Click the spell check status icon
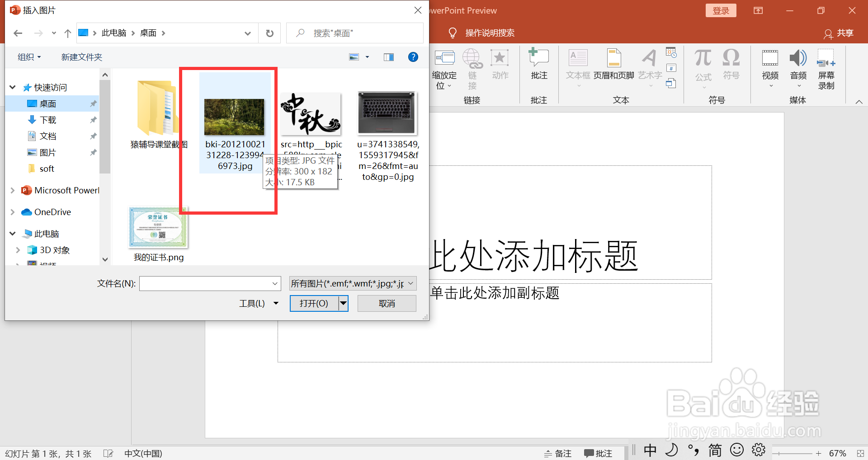868x460 pixels. [108, 453]
